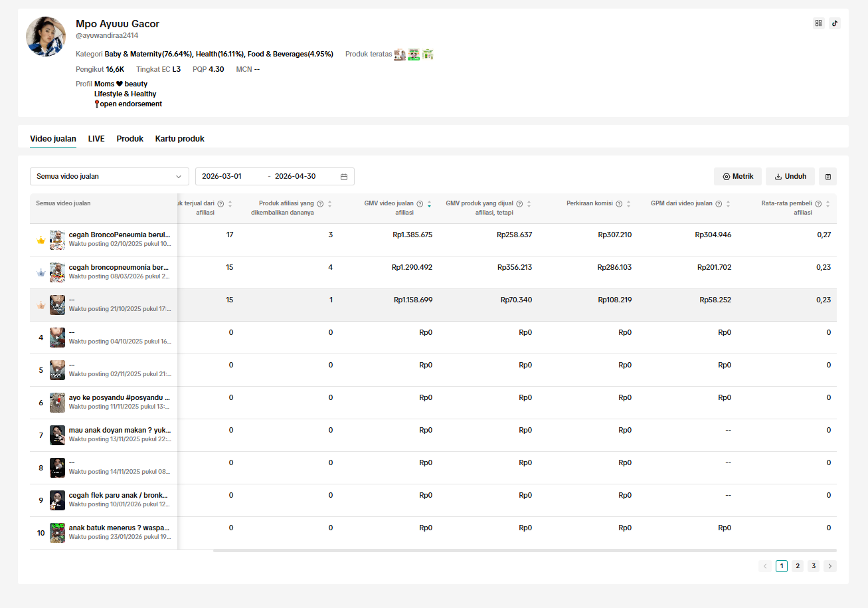Viewport: 868px width, 608px height.
Task: Click the Metrik button
Action: (x=738, y=177)
